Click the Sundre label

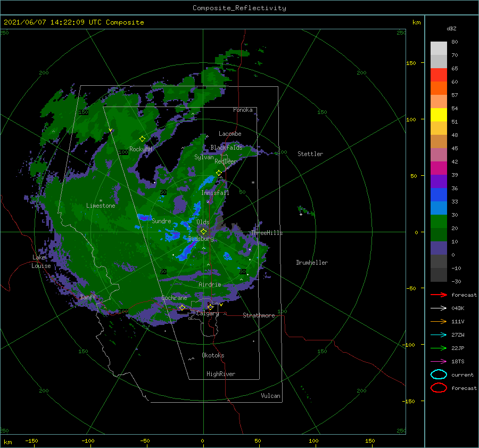pyautogui.click(x=161, y=221)
